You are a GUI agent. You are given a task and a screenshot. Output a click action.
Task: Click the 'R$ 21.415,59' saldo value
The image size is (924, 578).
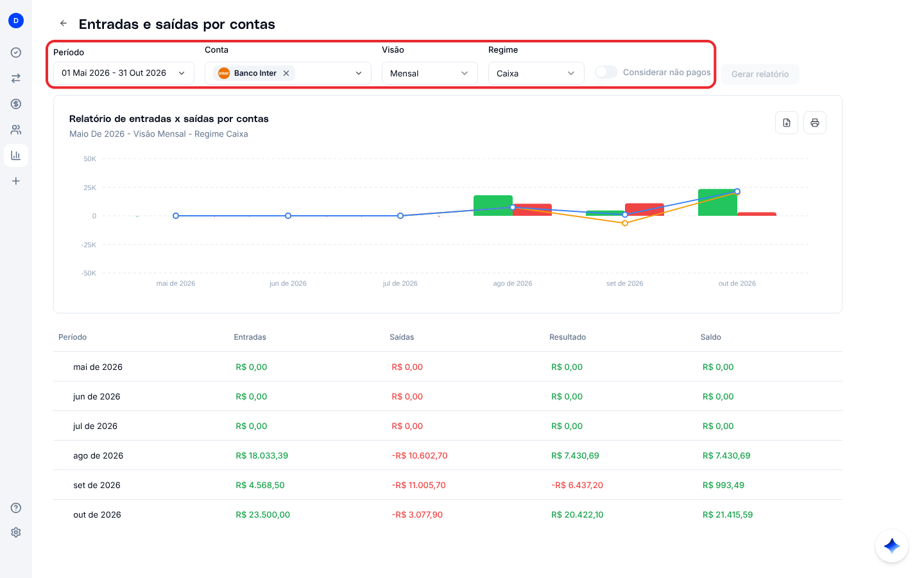(x=728, y=514)
